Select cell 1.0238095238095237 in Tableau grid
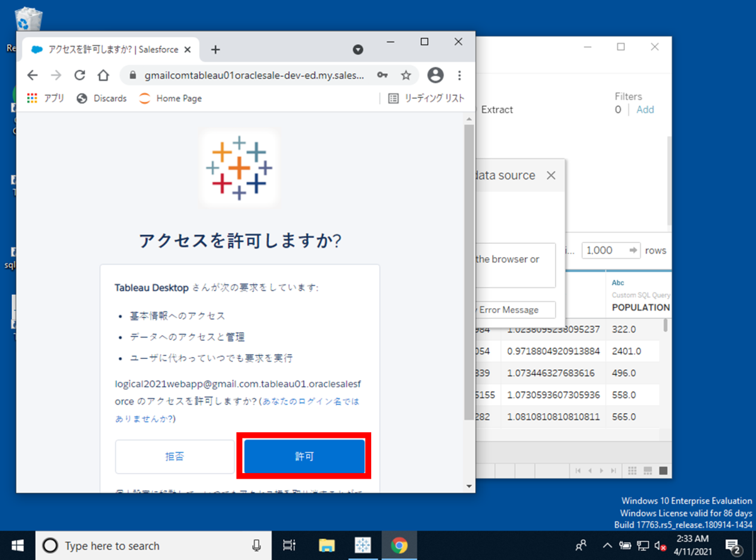Viewport: 756px width, 560px height. pyautogui.click(x=553, y=329)
